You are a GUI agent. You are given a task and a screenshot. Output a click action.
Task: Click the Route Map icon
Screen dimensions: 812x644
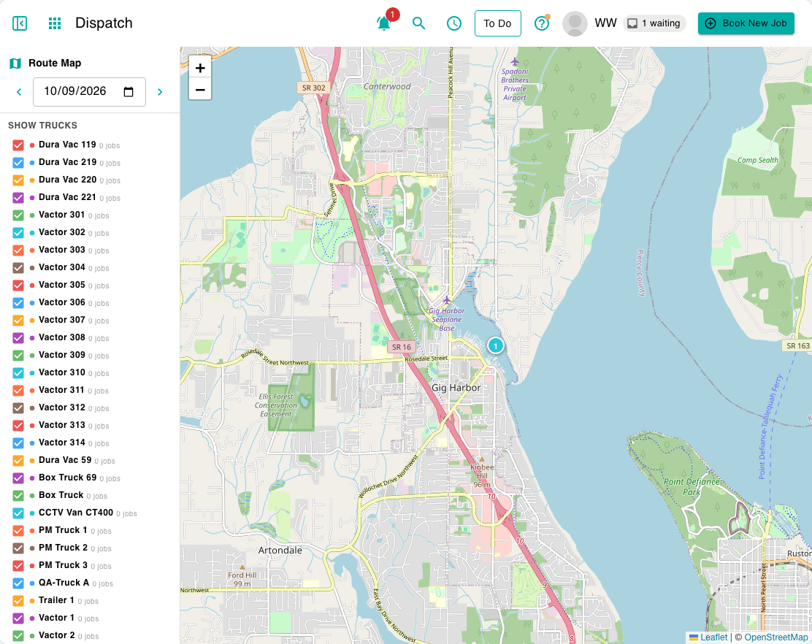(x=15, y=63)
